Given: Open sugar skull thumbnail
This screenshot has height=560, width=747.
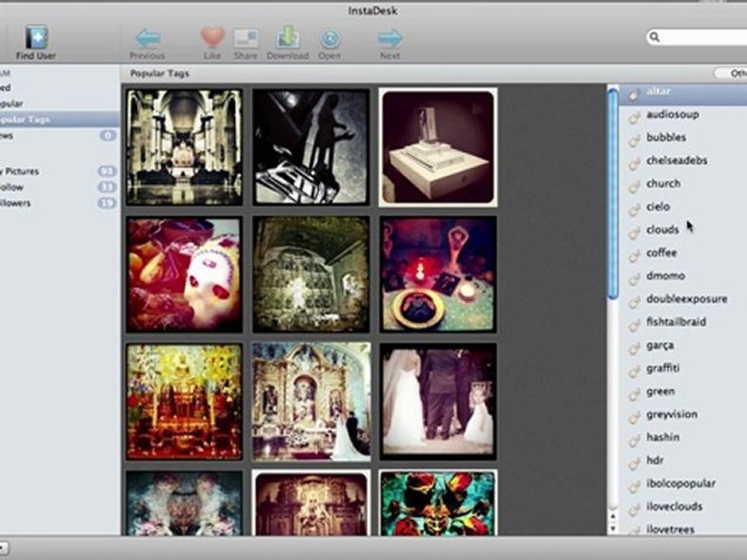Looking at the screenshot, I should tap(184, 275).
